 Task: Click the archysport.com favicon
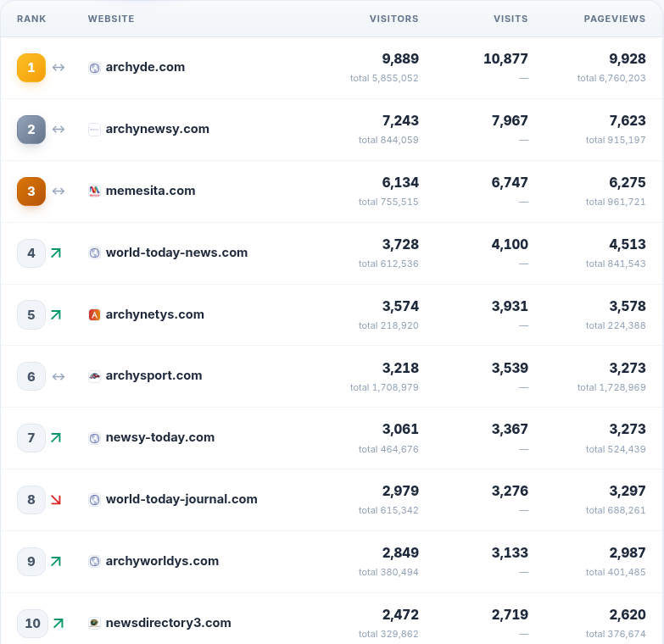tap(94, 376)
